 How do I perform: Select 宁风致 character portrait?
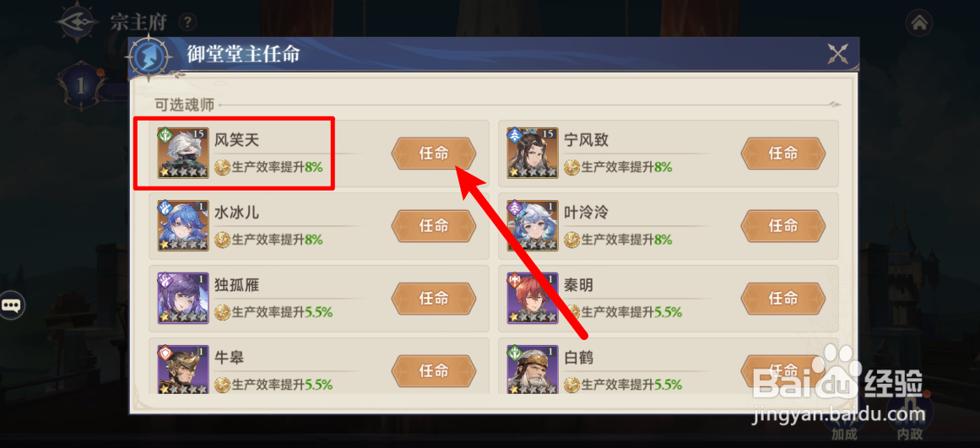pos(533,153)
